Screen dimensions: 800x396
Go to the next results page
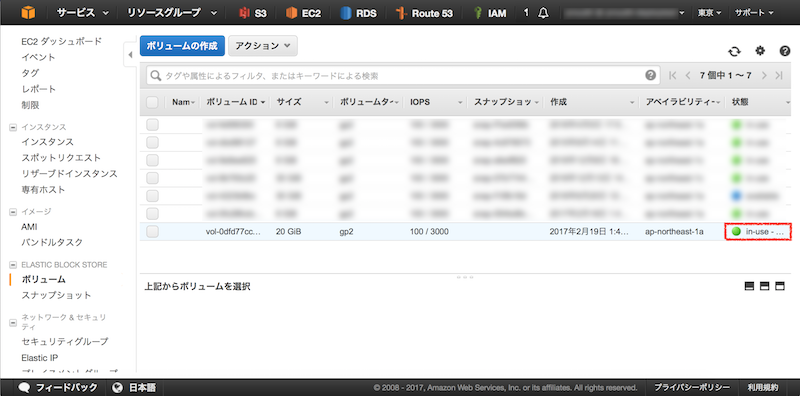pos(764,76)
